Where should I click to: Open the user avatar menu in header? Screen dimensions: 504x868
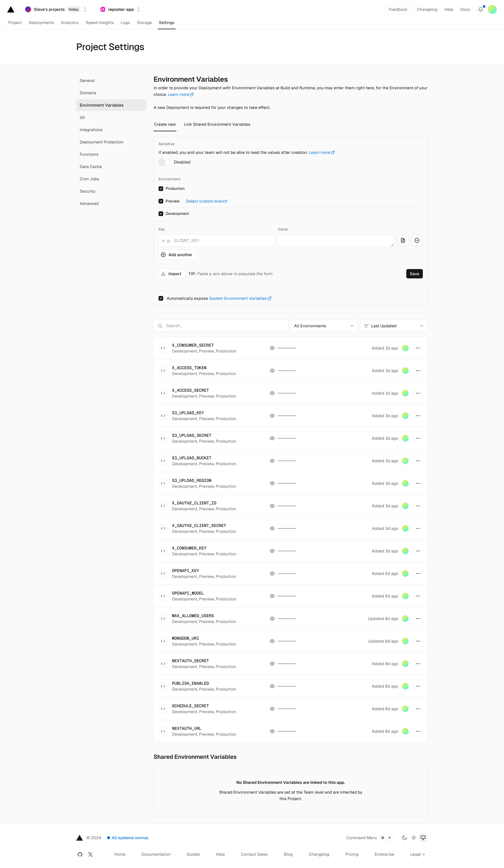492,9
